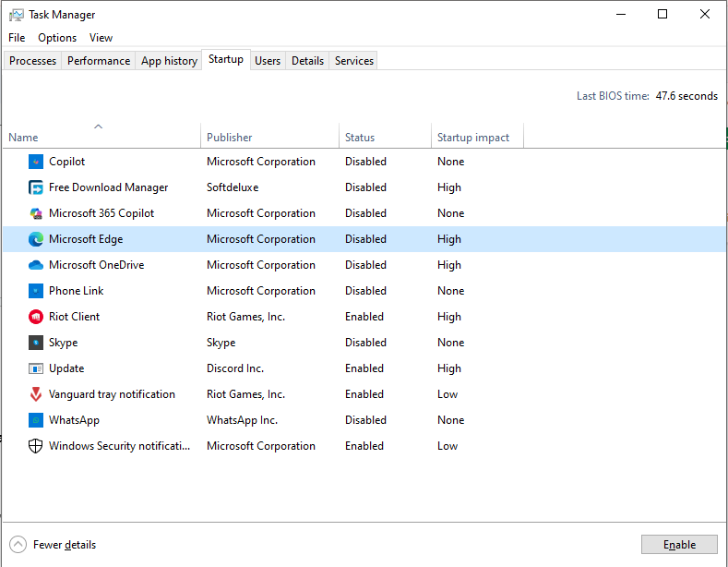Close the Task Manager window
The image size is (728, 567).
click(x=705, y=15)
